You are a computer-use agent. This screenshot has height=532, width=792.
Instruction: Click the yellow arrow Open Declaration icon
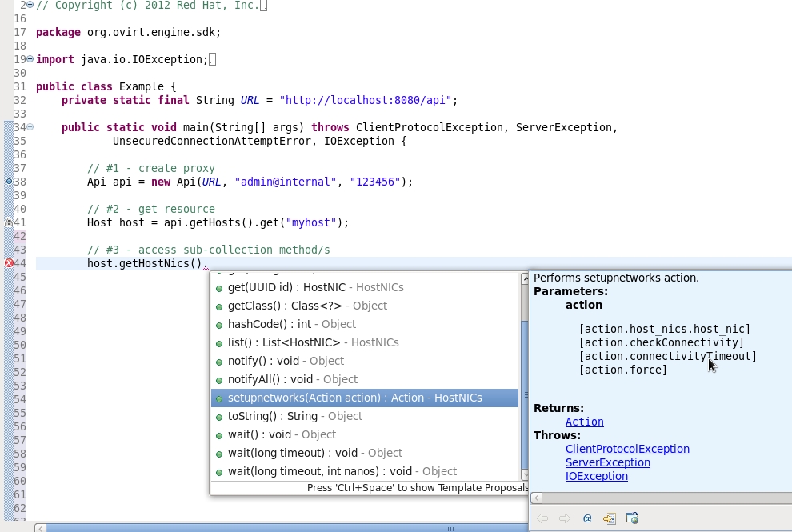(610, 518)
